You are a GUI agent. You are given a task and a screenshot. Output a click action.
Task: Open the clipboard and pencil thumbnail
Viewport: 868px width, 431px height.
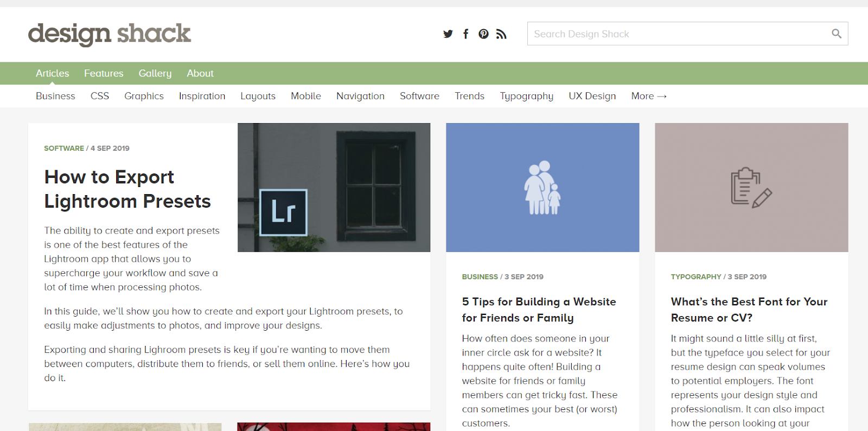click(751, 187)
